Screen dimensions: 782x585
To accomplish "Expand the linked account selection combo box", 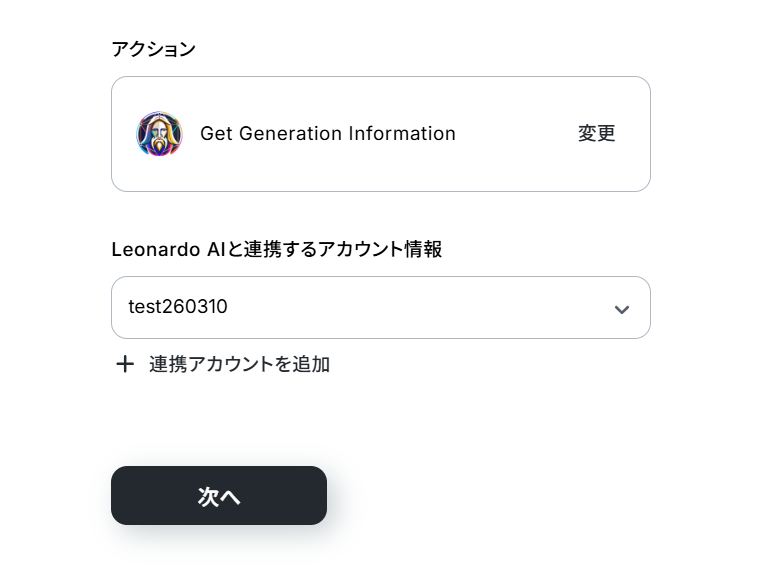I will [380, 308].
